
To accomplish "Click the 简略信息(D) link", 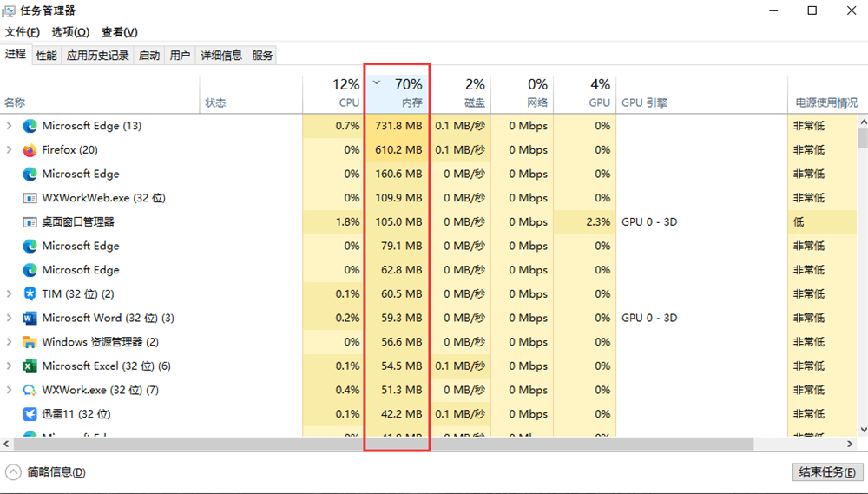I will pos(56,472).
